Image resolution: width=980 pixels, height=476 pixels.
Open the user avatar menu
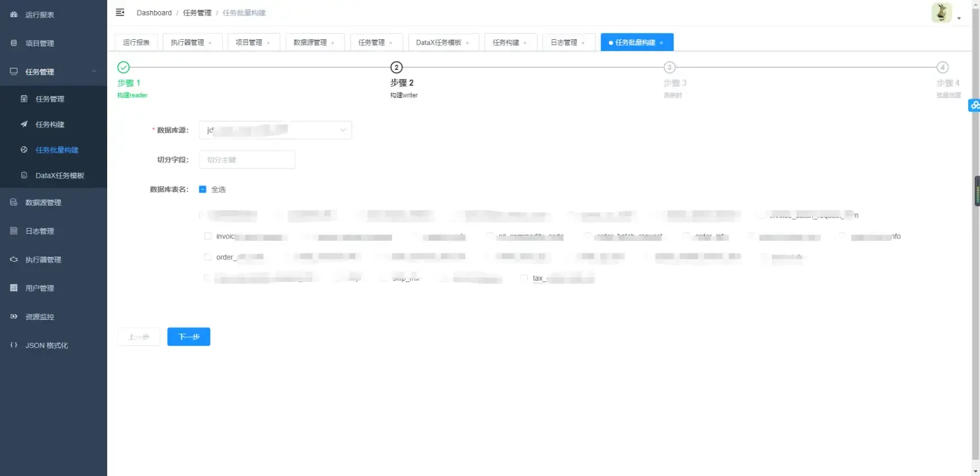tap(941, 12)
